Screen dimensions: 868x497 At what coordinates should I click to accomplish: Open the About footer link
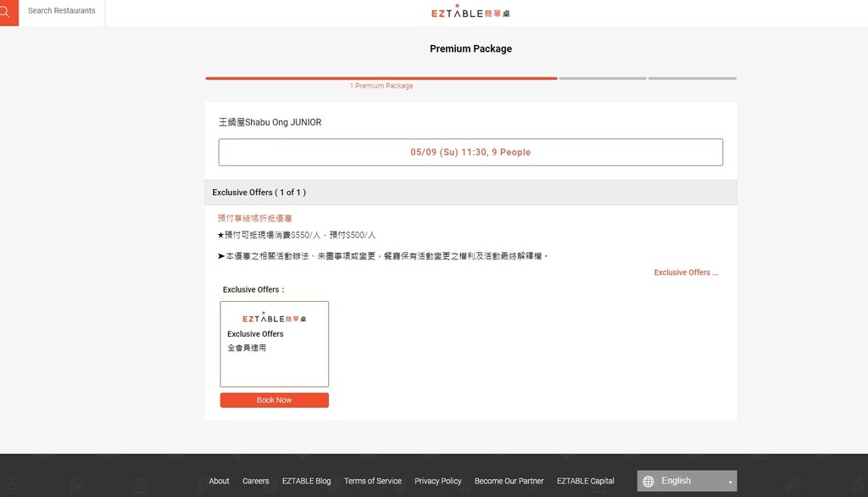(x=219, y=481)
